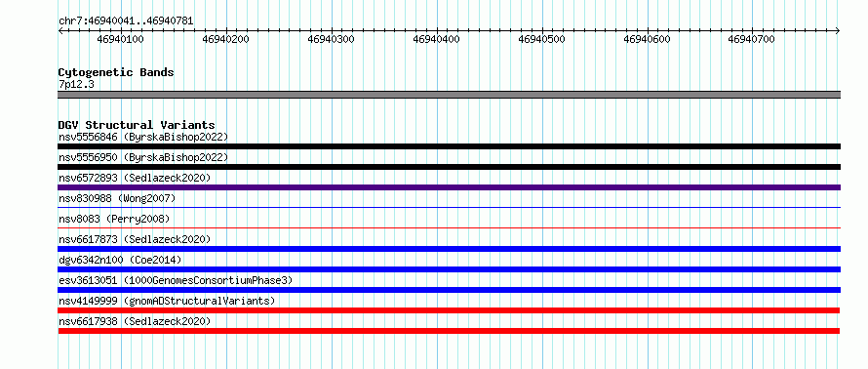This screenshot has width=868, height=369.
Task: Open variant label nsv8083 (Perry2008)
Action: (x=114, y=219)
